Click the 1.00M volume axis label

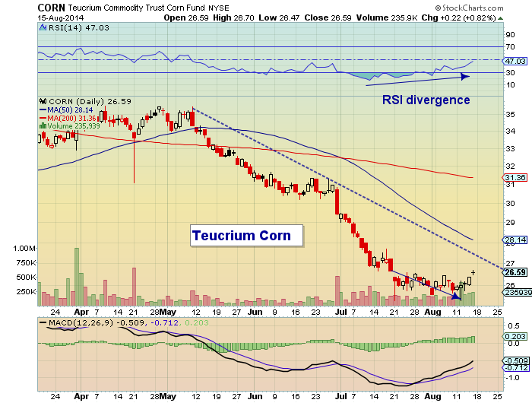tap(24, 249)
